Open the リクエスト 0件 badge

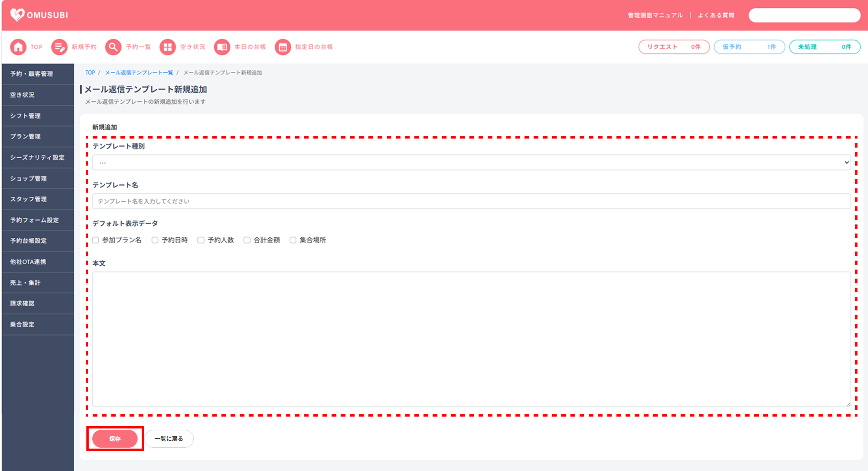(674, 47)
